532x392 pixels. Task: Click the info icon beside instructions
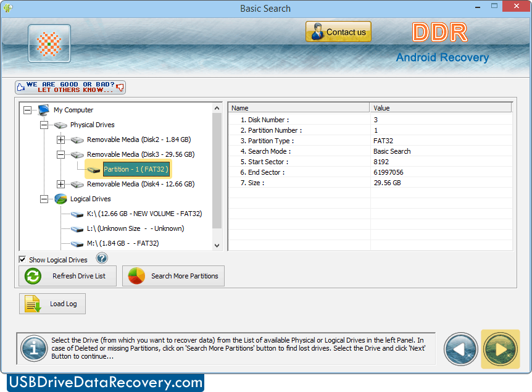(x=34, y=349)
